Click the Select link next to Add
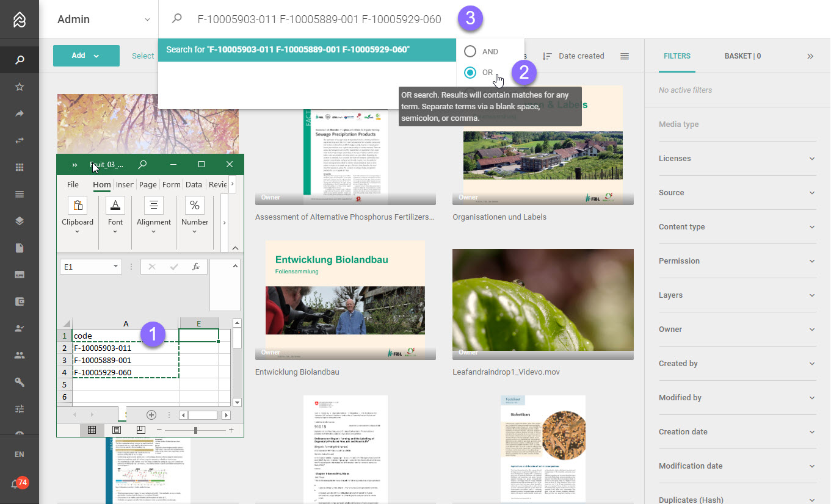The image size is (831, 504). [x=143, y=56]
